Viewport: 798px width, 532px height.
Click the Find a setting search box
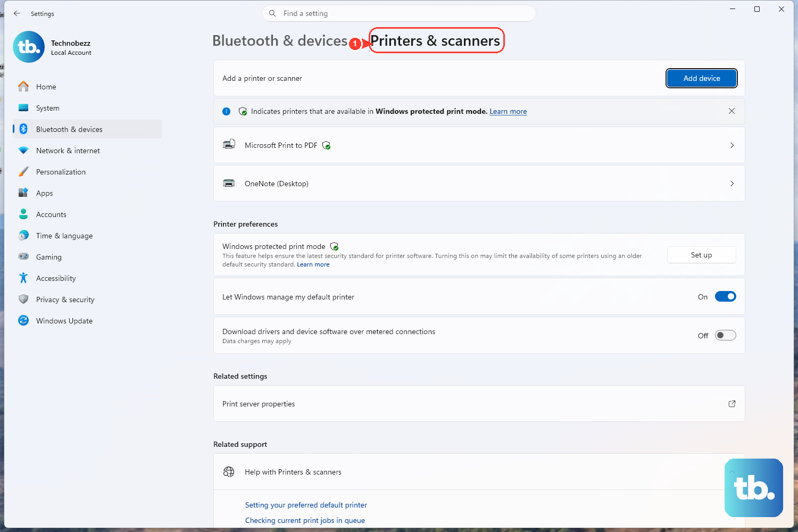[x=399, y=13]
